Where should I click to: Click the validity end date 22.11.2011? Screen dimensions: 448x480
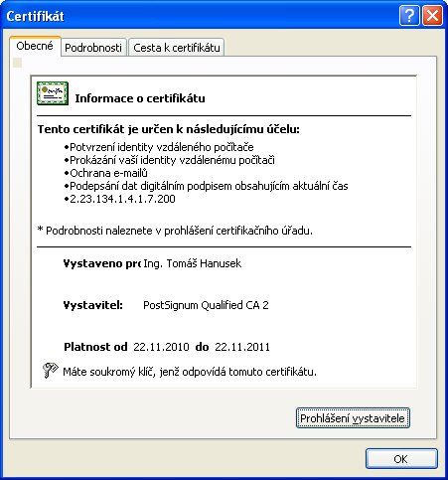click(x=242, y=347)
